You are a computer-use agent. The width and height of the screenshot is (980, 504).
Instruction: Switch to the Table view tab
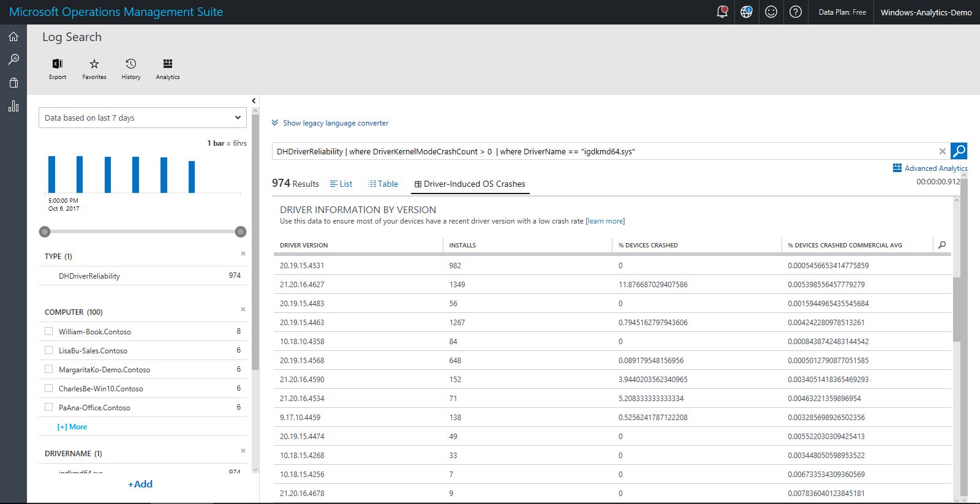click(383, 184)
